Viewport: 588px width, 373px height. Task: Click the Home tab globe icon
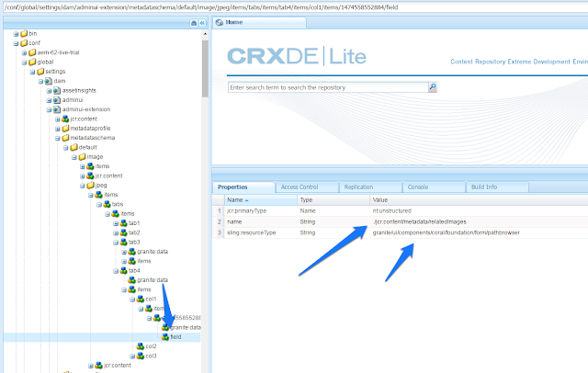pos(220,22)
